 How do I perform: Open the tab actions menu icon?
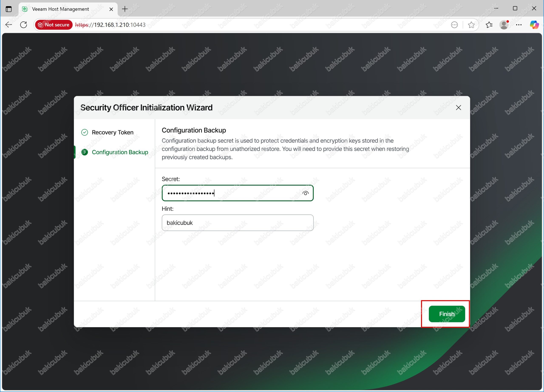click(9, 9)
